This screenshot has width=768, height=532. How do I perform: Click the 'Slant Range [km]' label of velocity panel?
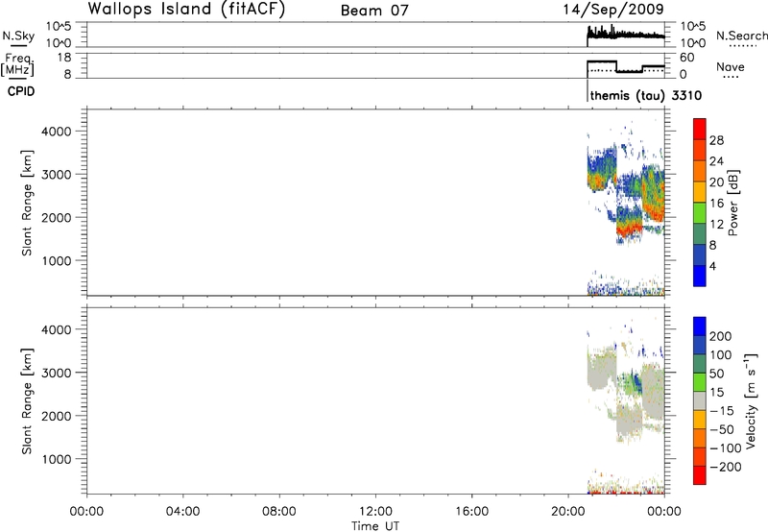[x=27, y=401]
